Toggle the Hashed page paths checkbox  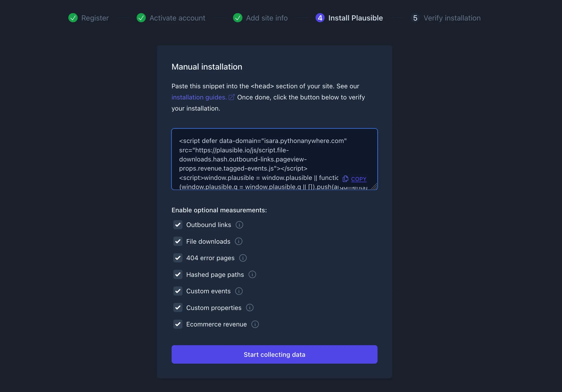click(x=178, y=274)
